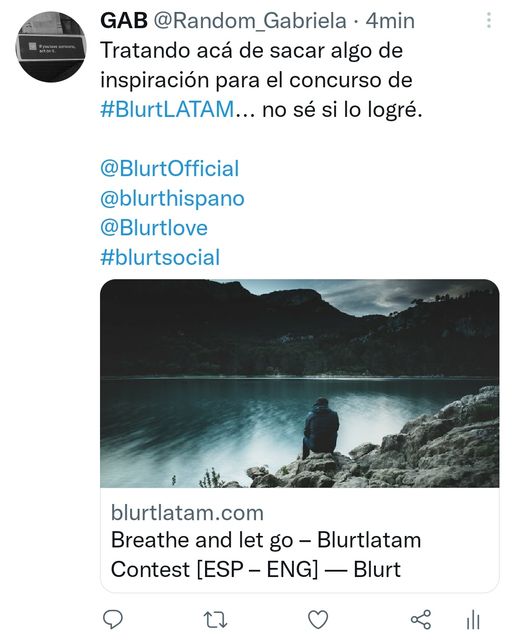515x640 pixels.
Task: Visit the @BlurtOfficial mention
Action: [x=169, y=169]
